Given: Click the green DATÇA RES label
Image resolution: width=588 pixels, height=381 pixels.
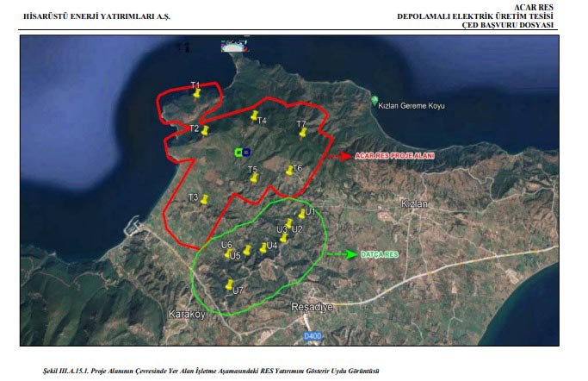Looking at the screenshot, I should 380,254.
